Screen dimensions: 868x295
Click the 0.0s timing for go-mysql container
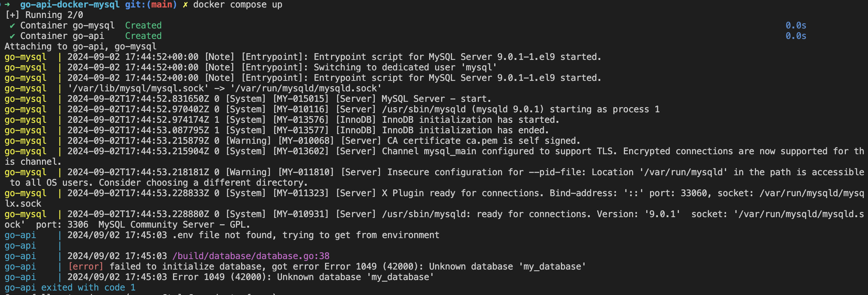796,25
